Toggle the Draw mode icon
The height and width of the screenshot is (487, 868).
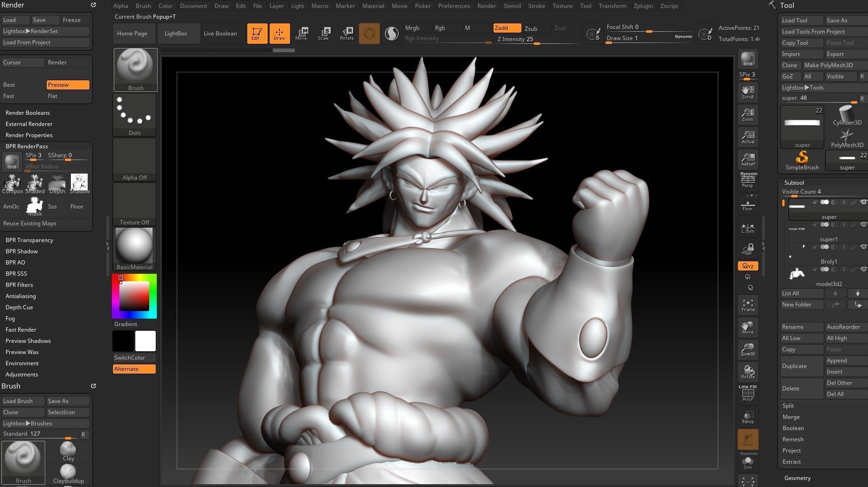click(x=279, y=34)
